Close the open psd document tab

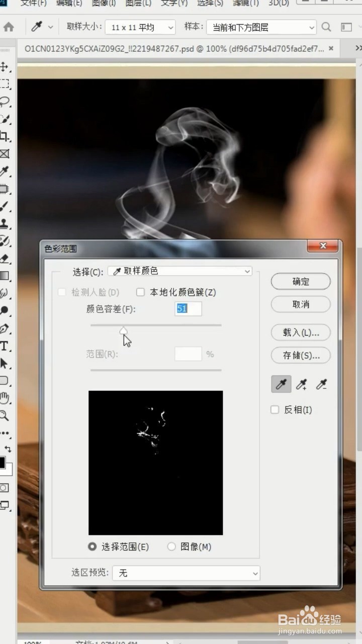331,48
